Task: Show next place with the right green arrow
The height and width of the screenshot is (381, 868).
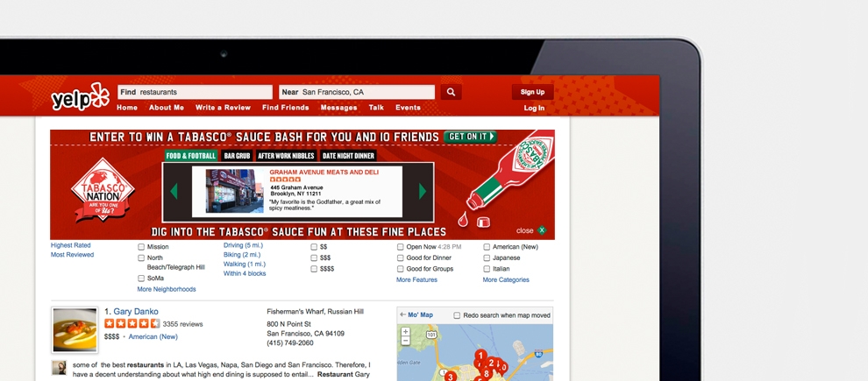Action: (423, 191)
